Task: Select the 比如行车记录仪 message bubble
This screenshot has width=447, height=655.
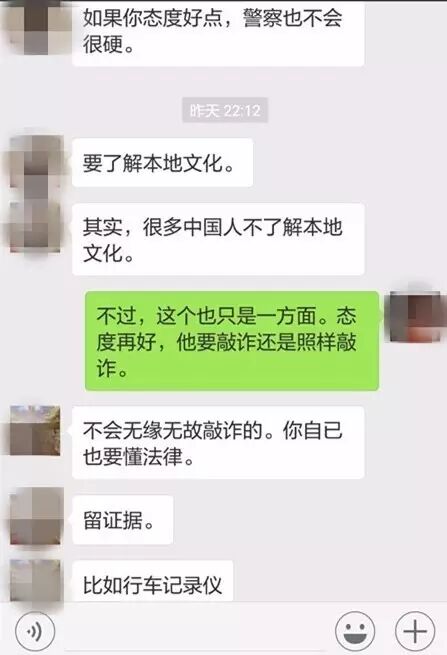Action: (152, 581)
